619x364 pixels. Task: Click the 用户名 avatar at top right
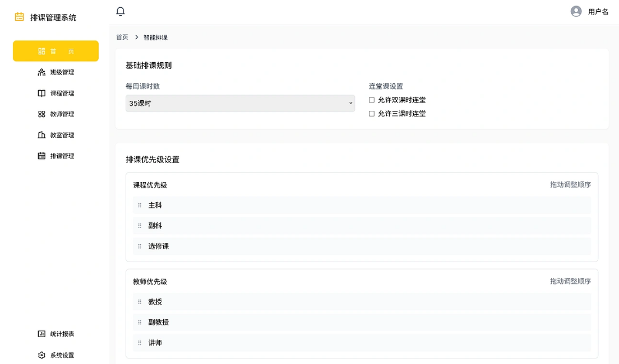[575, 11]
